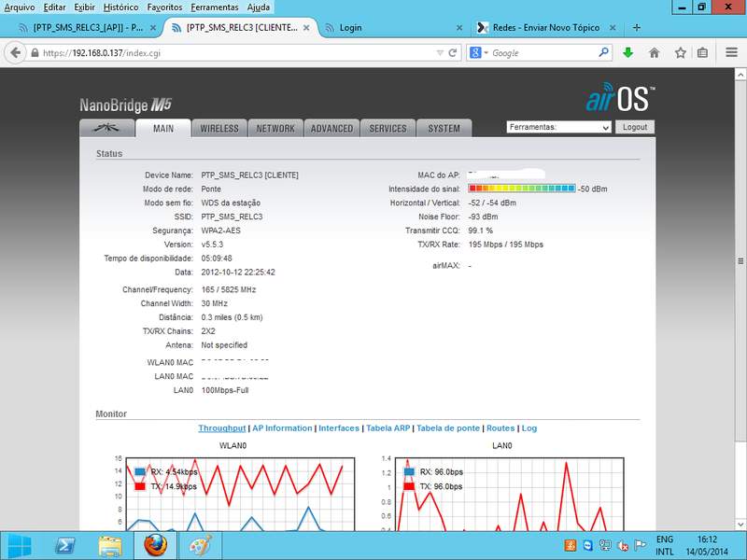Open the Ubiquiti logo tab in airOS

pos(106,128)
